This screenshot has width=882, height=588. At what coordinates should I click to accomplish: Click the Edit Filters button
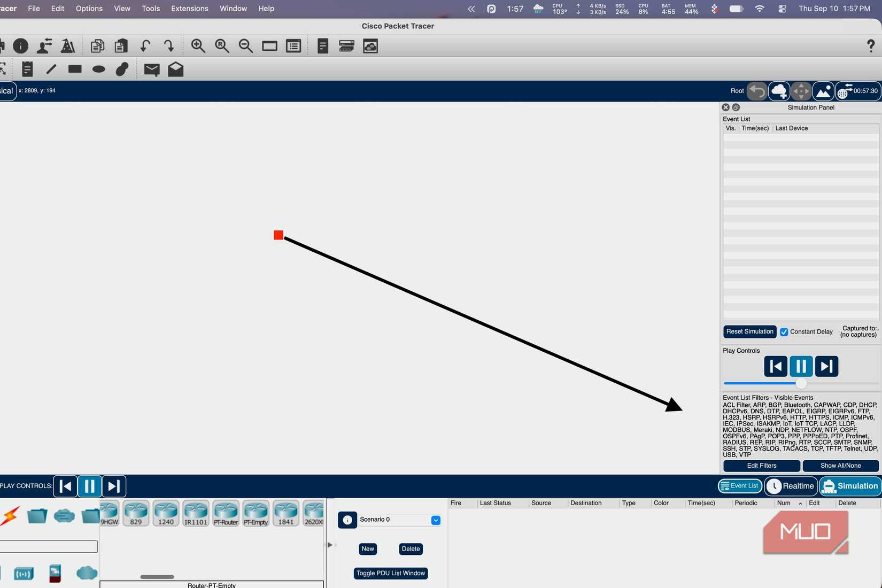762,466
